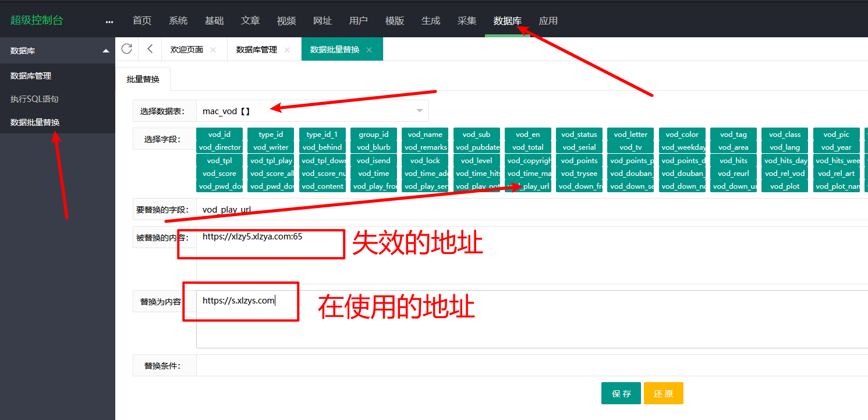Close the 数据批量替换 tab
The width and height of the screenshot is (868, 420).
369,50
